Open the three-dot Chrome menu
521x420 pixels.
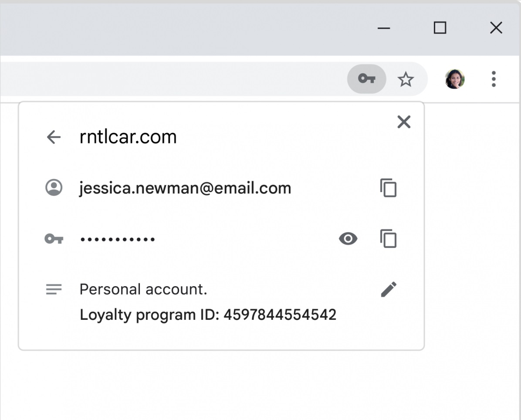(493, 79)
